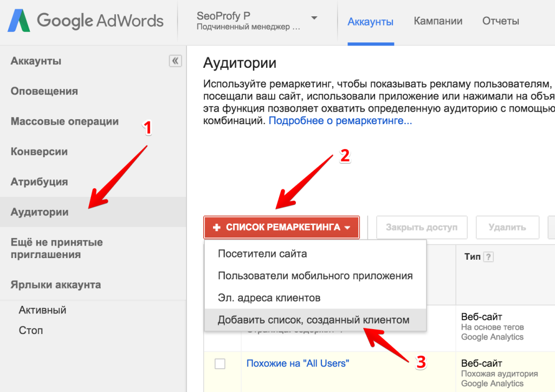Click the Аудитории page heading
Image resolution: width=555 pixels, height=392 pixels.
pos(240,63)
